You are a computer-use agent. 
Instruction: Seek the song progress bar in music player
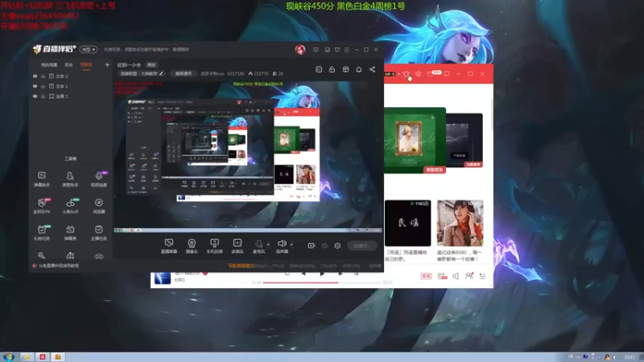321,282
